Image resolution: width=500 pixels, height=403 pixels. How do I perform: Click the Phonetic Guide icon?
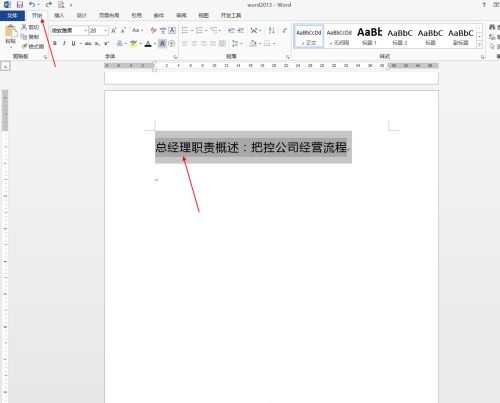point(163,31)
